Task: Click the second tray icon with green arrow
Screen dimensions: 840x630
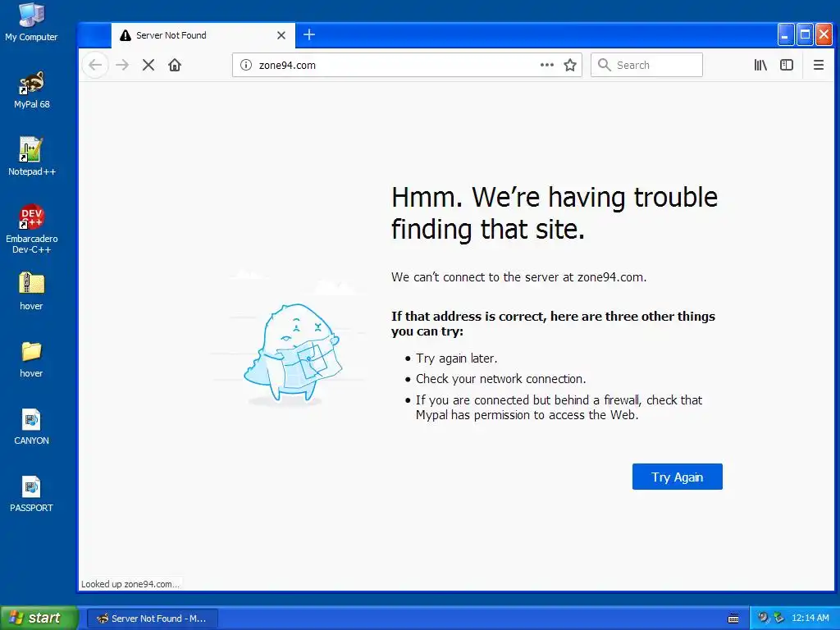Action: pyautogui.click(x=779, y=618)
